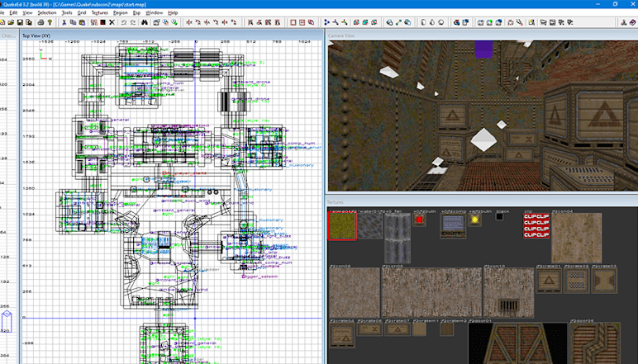Select the f2con10 grate texture

tap(508, 292)
